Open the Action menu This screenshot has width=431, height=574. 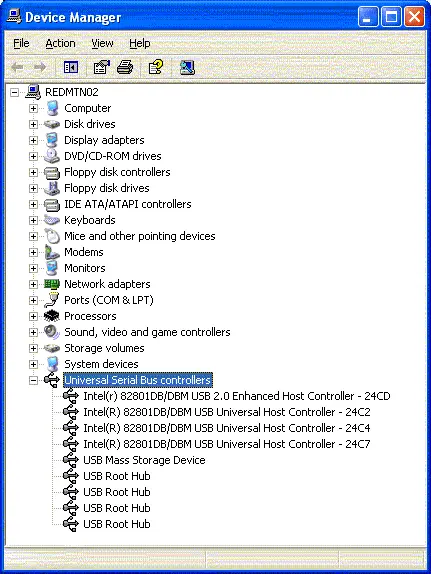(x=60, y=43)
